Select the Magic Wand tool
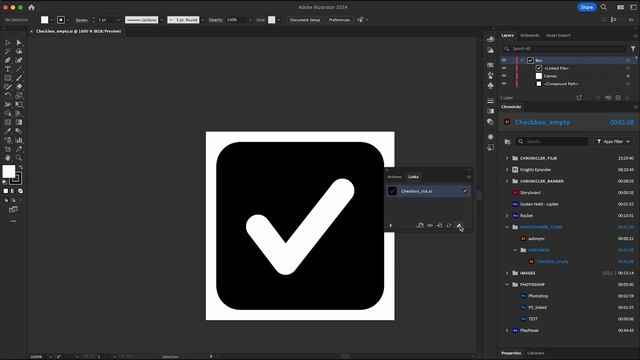Screen dimensions: 640x360 pos(8,51)
